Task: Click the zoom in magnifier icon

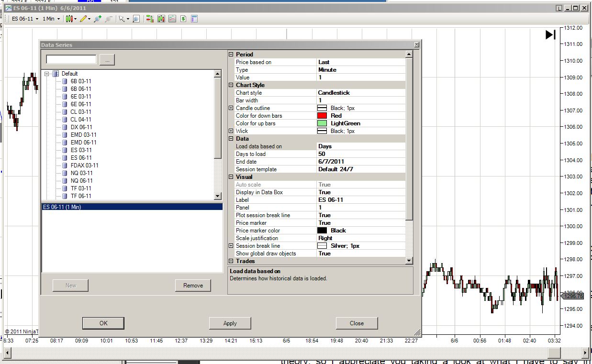Action: pyautogui.click(x=98, y=19)
